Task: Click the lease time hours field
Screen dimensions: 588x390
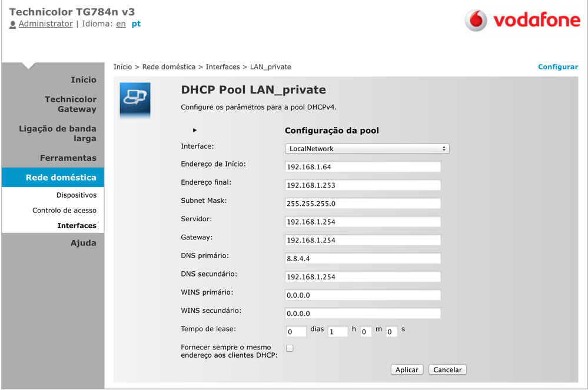Action: pyautogui.click(x=337, y=332)
